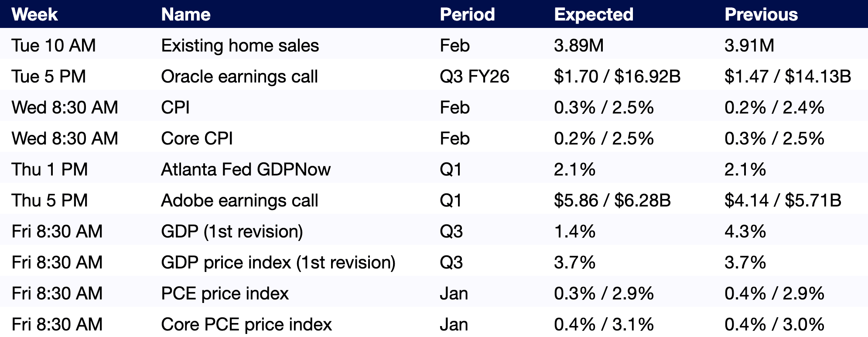Select the $5.86 / $6.28B expected value
The width and height of the screenshot is (868, 337).
612,200
